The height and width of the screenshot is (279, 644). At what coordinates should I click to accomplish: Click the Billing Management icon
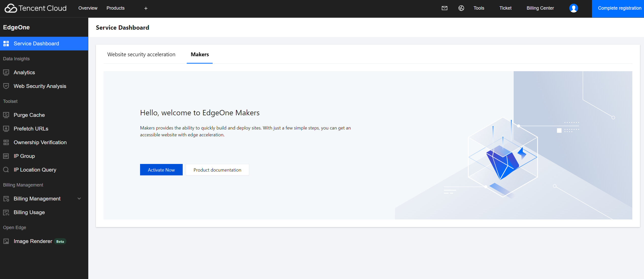(x=6, y=199)
